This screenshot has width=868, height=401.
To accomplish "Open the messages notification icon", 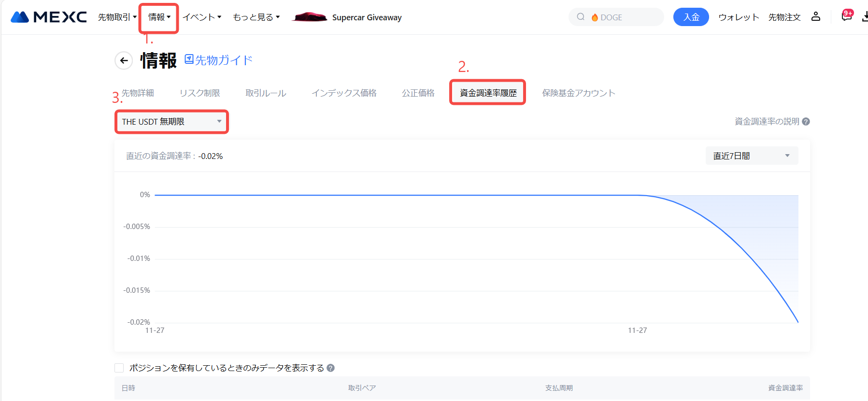I will coord(846,16).
